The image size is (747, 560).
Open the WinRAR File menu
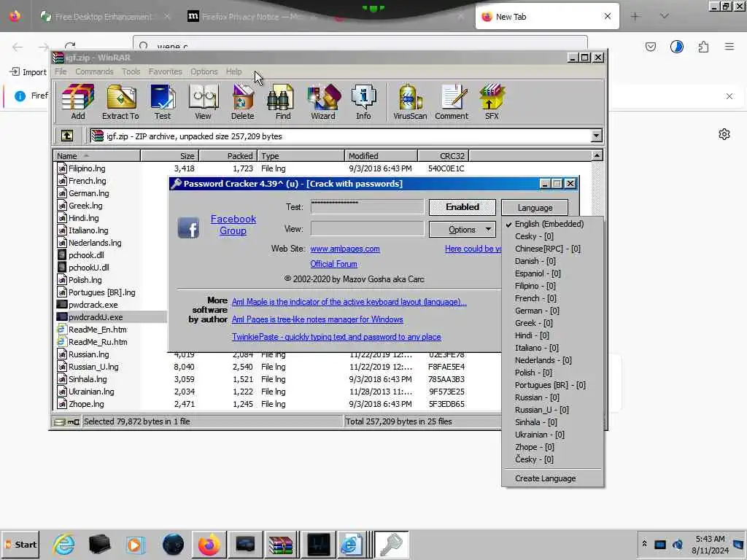click(61, 71)
